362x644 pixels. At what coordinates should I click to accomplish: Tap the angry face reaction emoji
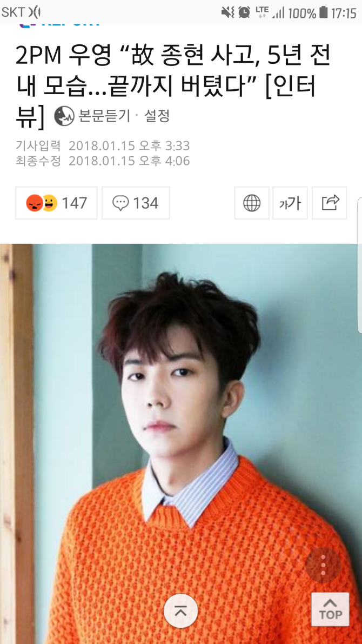(x=34, y=203)
